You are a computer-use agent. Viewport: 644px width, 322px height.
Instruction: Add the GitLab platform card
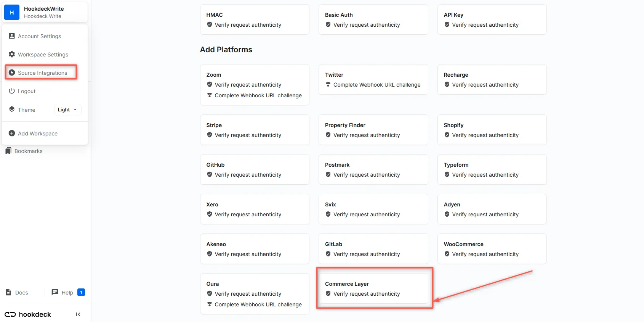pos(373,249)
